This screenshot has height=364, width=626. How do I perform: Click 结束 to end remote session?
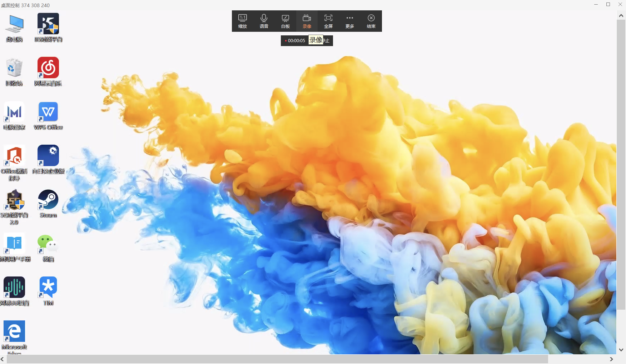click(x=371, y=21)
